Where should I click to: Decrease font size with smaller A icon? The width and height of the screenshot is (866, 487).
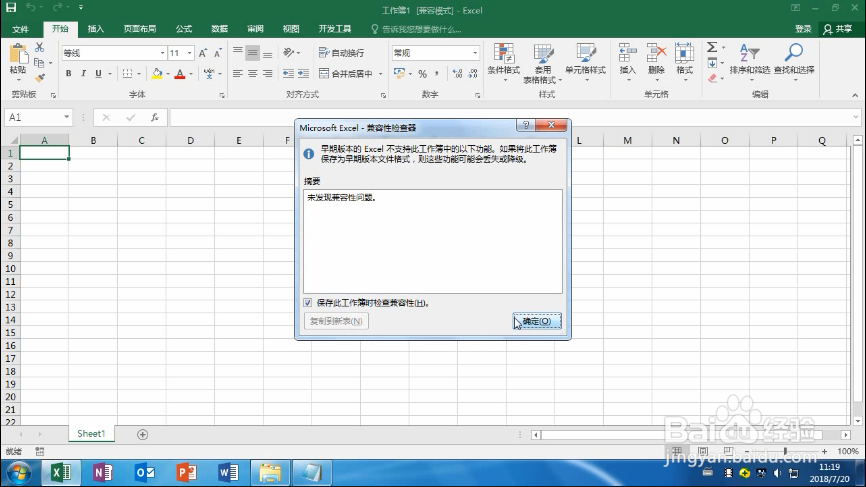pyautogui.click(x=218, y=53)
